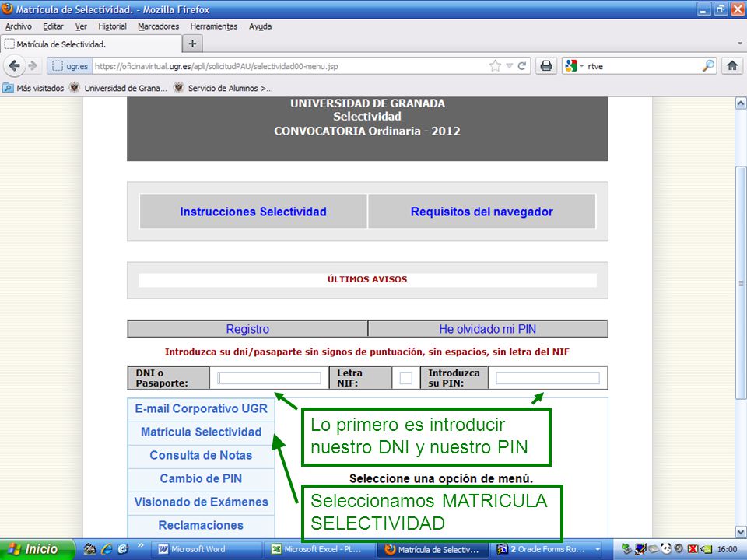This screenshot has height=560, width=747.
Task: Open E-mail Corporativo UGR menu option
Action: pyautogui.click(x=201, y=408)
